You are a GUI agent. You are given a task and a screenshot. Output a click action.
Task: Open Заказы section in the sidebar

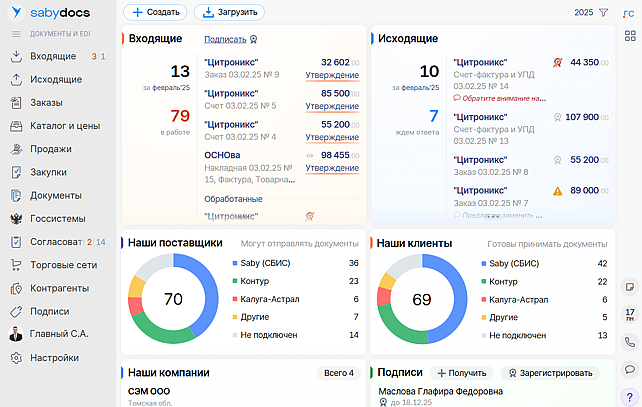pyautogui.click(x=46, y=103)
